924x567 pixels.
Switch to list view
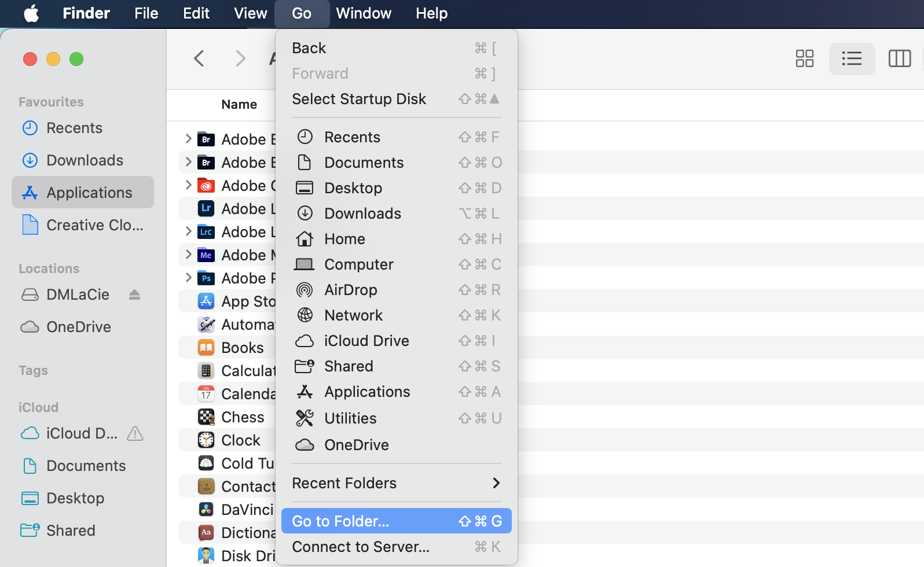point(852,58)
